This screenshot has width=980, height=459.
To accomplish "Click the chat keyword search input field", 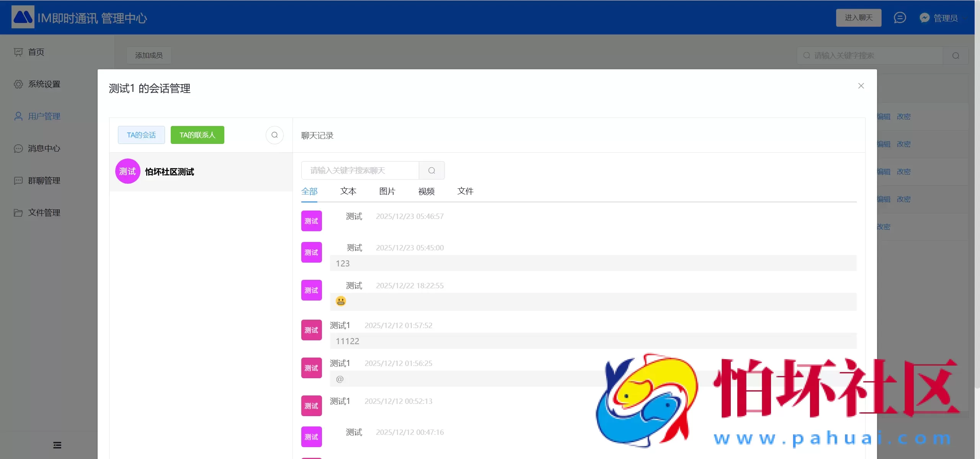I will [x=360, y=170].
